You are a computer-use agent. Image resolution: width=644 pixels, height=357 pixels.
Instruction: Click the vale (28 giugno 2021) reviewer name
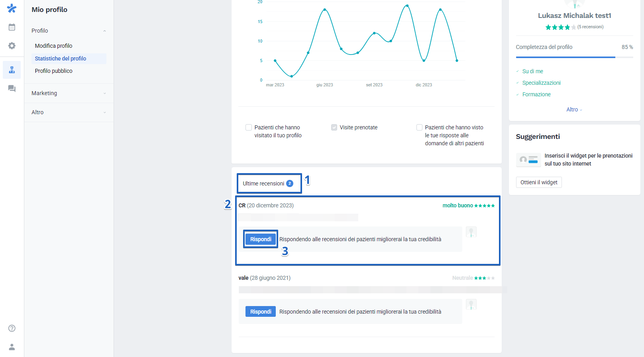point(265,278)
